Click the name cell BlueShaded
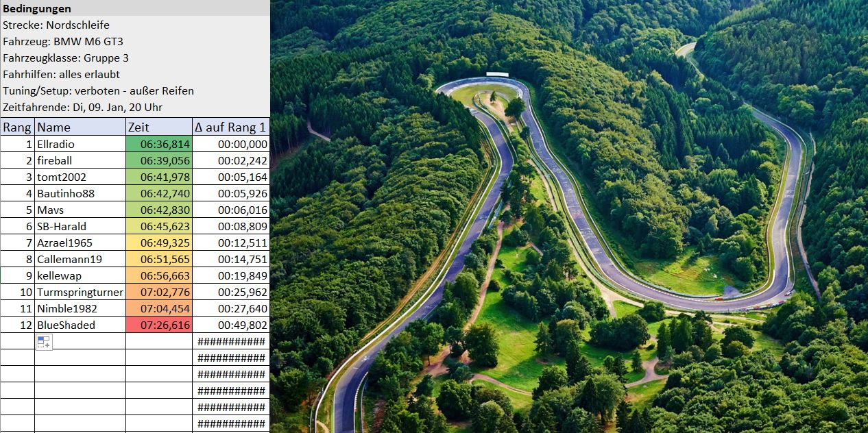Screen dimensions: 868x433 coord(80,325)
